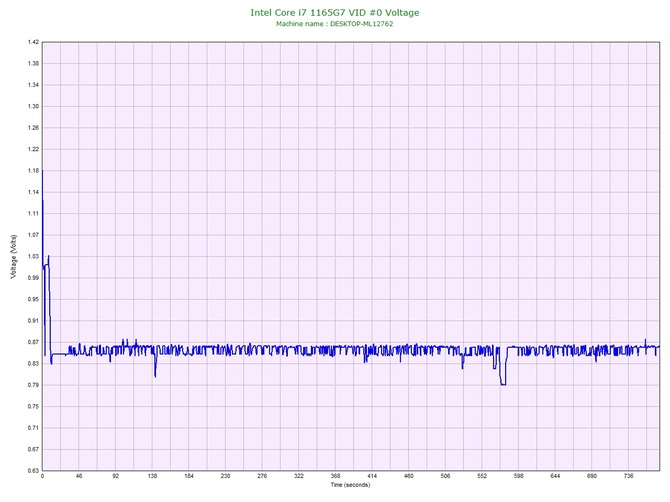670x502 pixels.
Task: Click the flat 0.79 V dip in the voltage line
Action: pos(503,385)
